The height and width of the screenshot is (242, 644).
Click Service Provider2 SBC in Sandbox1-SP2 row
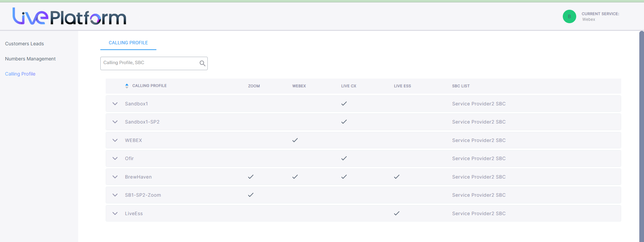click(x=479, y=122)
